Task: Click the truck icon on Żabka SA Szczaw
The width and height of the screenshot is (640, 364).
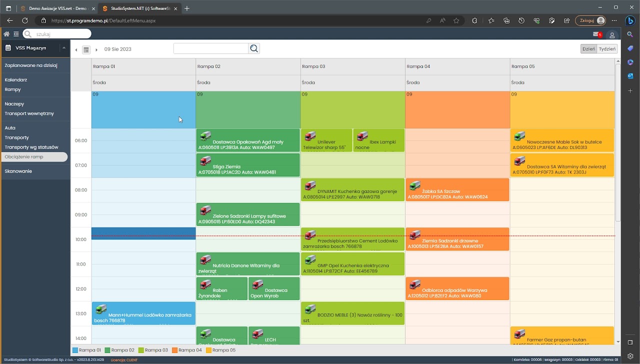Action: pos(414,185)
